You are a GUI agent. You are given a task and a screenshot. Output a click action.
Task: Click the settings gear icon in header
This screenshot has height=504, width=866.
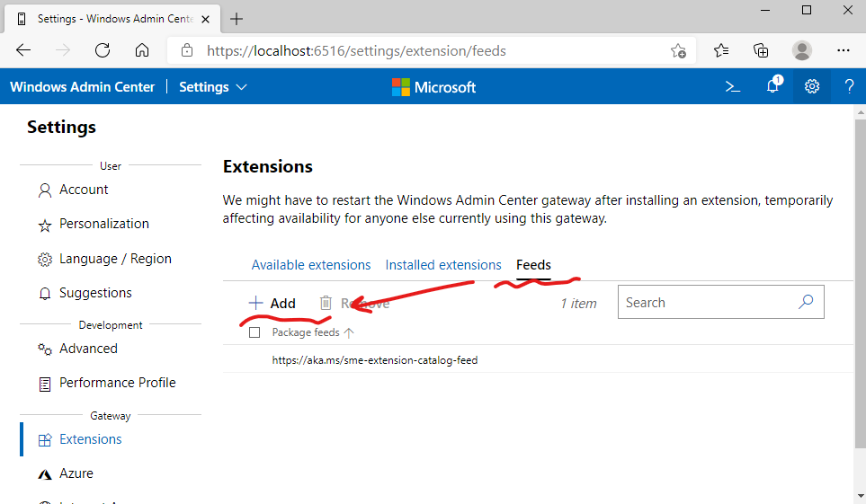click(x=811, y=86)
